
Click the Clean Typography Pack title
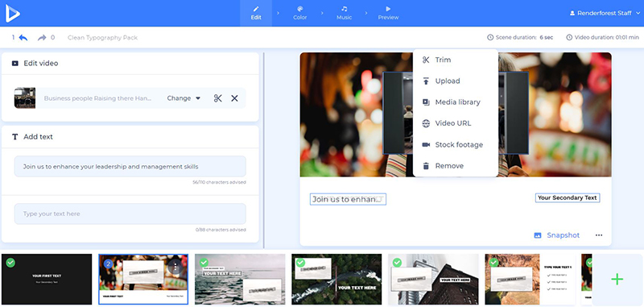[102, 38]
